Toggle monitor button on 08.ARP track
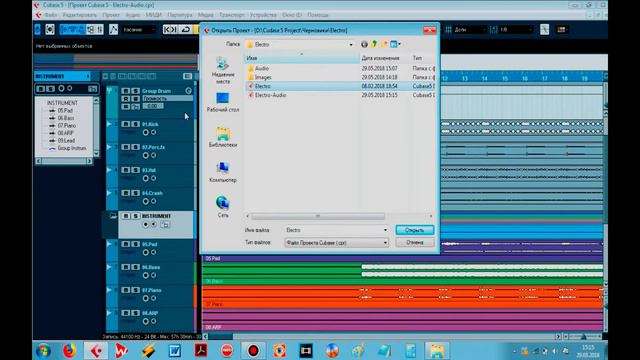Image resolution: width=640 pixels, height=360 pixels. tap(153, 321)
